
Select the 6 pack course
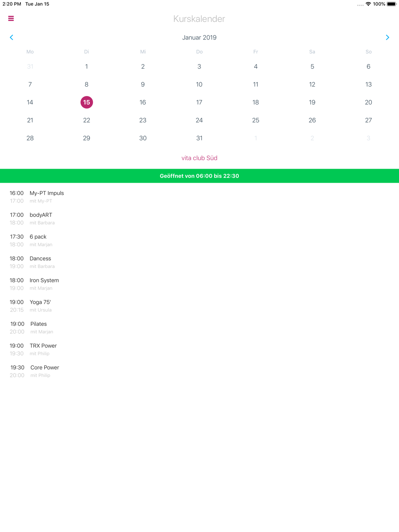point(199,240)
